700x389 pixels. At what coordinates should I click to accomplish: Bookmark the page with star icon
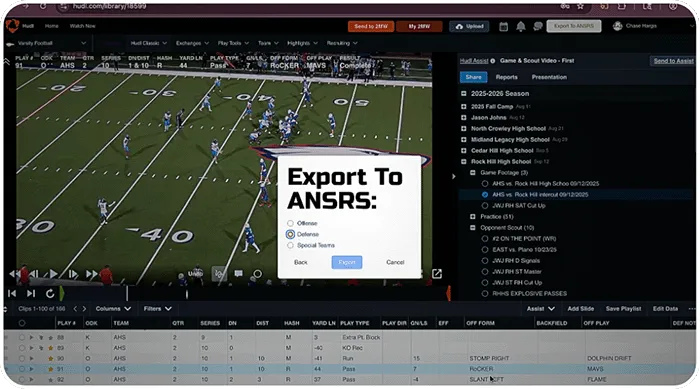[580, 6]
